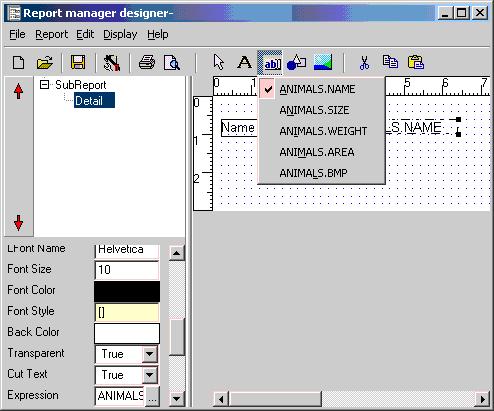Click the properties vertical scrollbar thumb
Image resolution: width=494 pixels, height=411 pixels.
(177, 337)
